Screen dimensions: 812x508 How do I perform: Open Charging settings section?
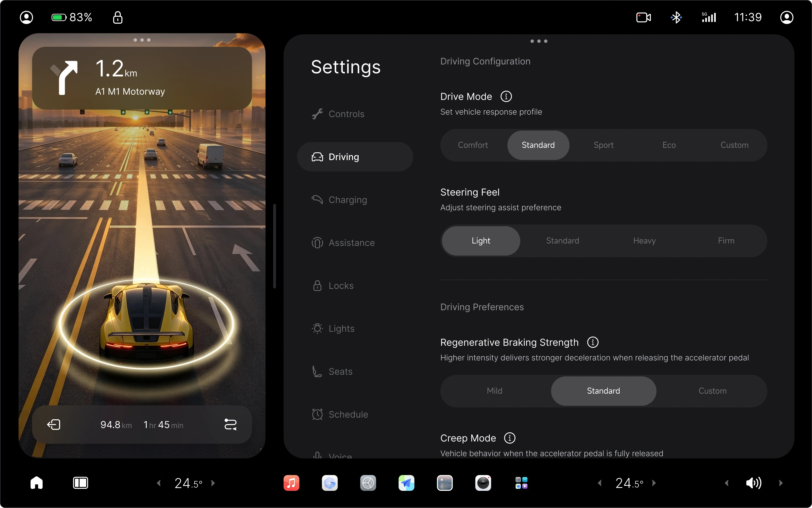[x=355, y=200]
